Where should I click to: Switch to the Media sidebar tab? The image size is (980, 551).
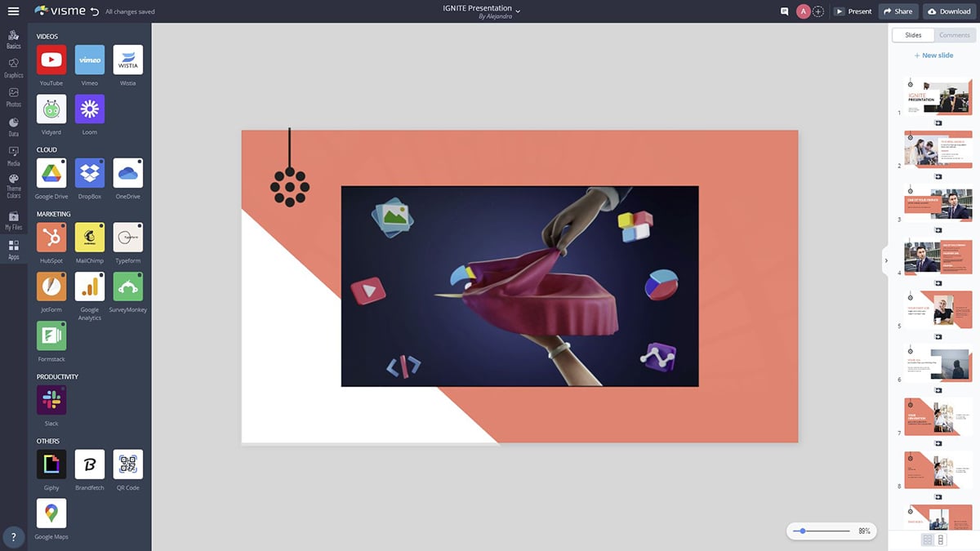click(13, 156)
